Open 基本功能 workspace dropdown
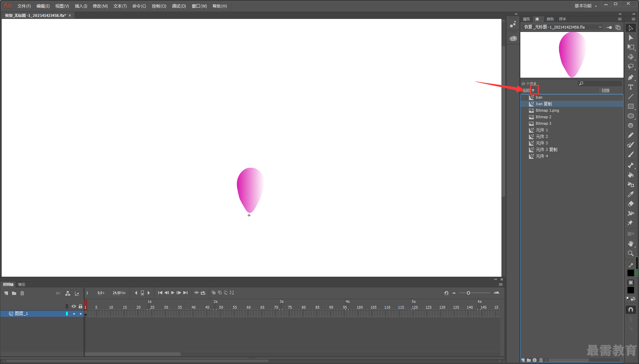The width and height of the screenshot is (639, 364). click(586, 6)
